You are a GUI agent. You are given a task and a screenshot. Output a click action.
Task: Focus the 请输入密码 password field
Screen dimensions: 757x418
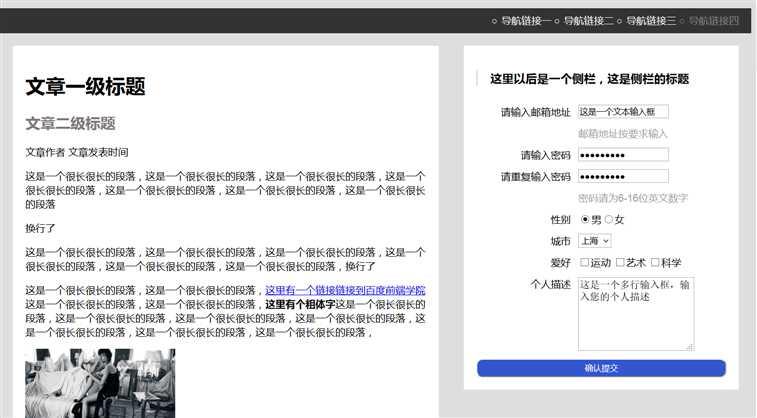point(623,154)
